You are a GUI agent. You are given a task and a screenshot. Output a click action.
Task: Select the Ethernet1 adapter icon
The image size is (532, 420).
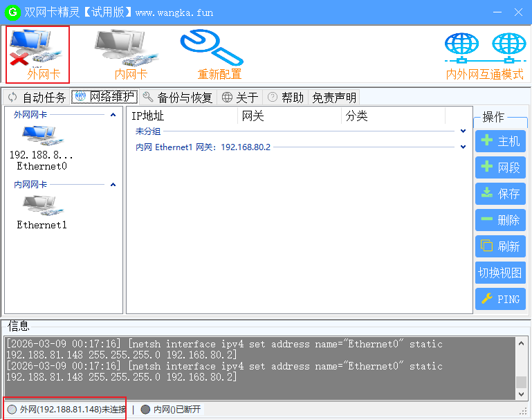[x=42, y=206]
